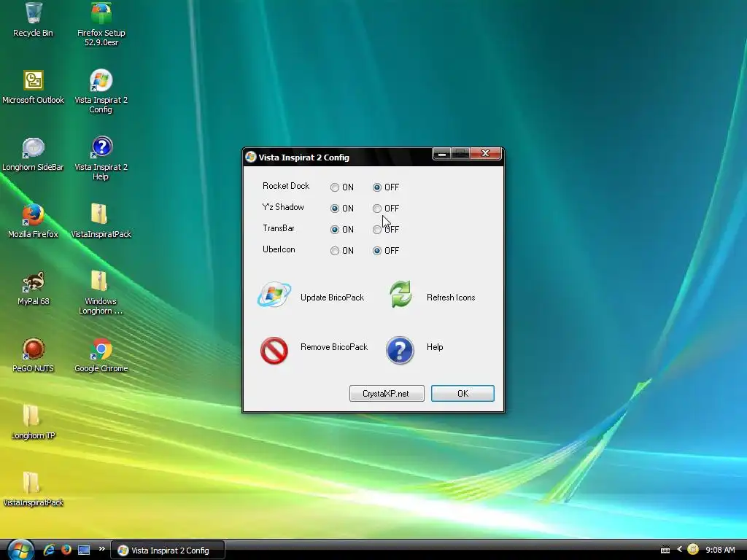Select TransBar ON radio button
747x560 pixels.
(335, 230)
